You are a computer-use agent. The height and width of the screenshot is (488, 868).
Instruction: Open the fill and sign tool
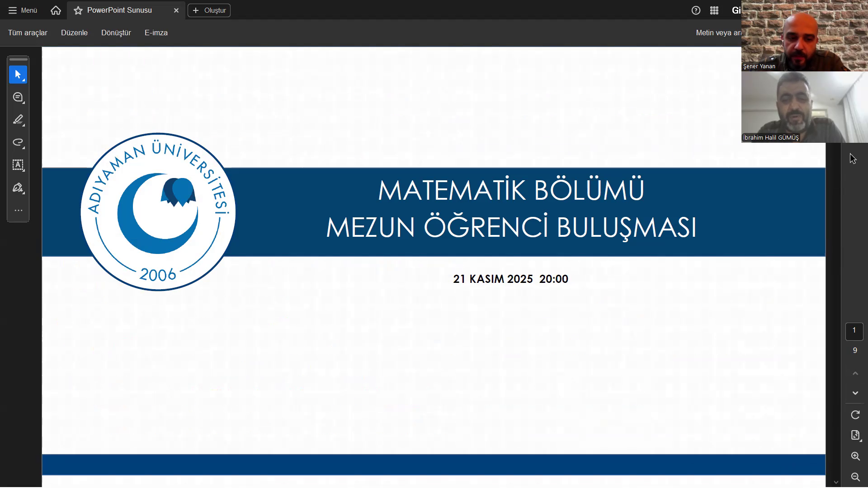pyautogui.click(x=18, y=188)
